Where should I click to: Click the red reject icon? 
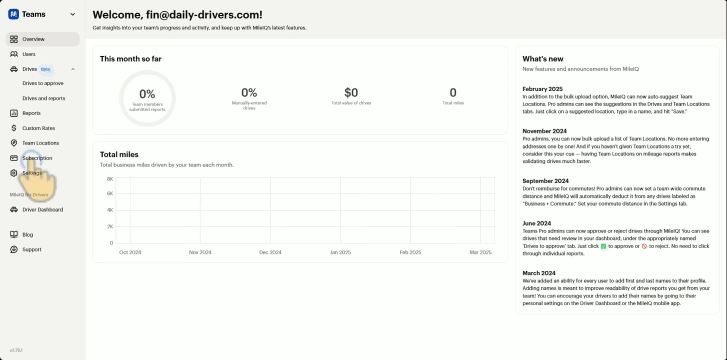644,247
